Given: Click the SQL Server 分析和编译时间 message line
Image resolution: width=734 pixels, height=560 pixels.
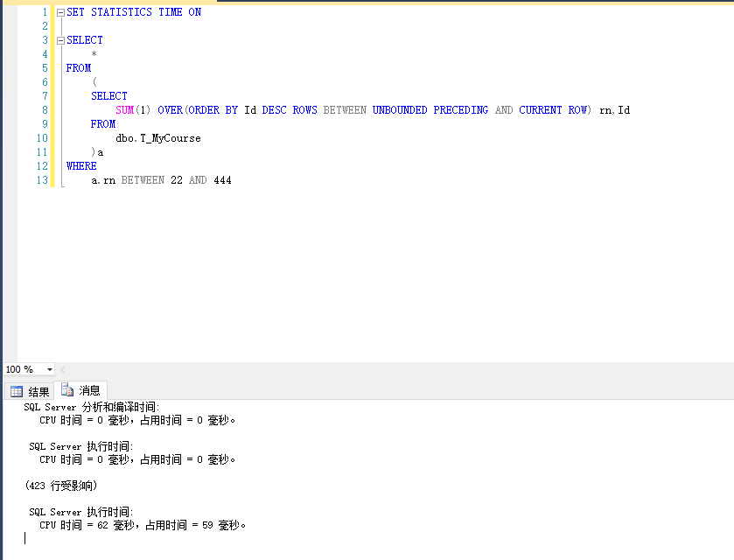Looking at the screenshot, I should pyautogui.click(x=91, y=407).
